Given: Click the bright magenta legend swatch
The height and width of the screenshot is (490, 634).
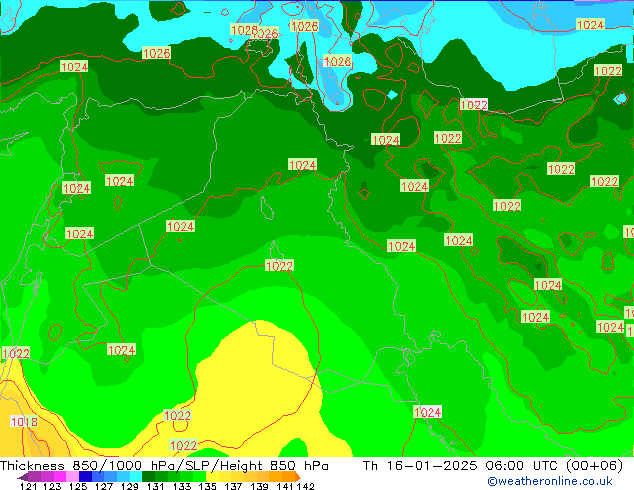Looking at the screenshot, I should (x=60, y=477).
